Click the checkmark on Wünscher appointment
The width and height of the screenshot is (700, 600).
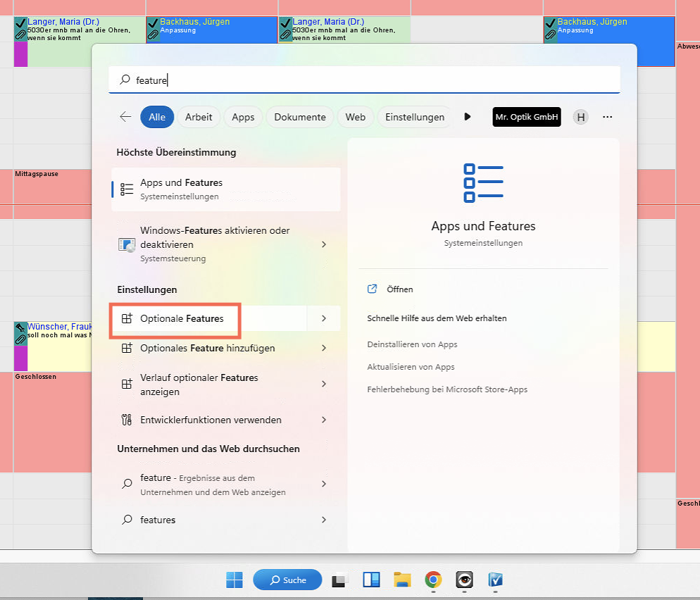point(20,328)
